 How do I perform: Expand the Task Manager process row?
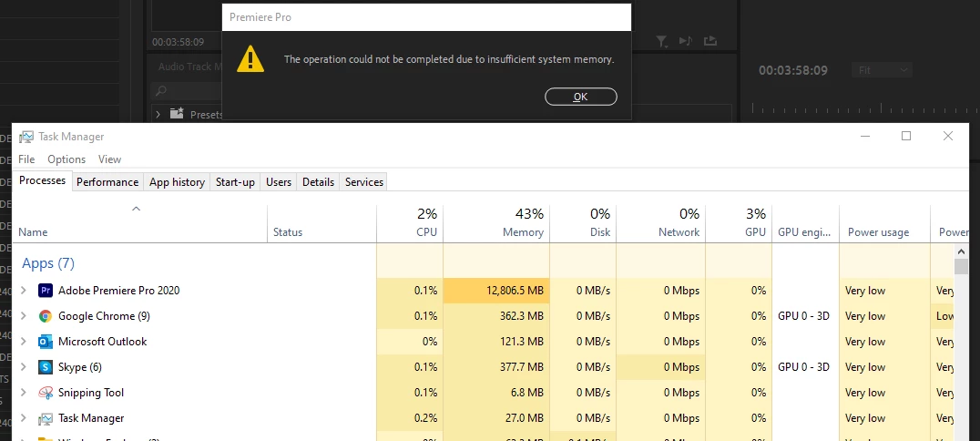pyautogui.click(x=24, y=418)
